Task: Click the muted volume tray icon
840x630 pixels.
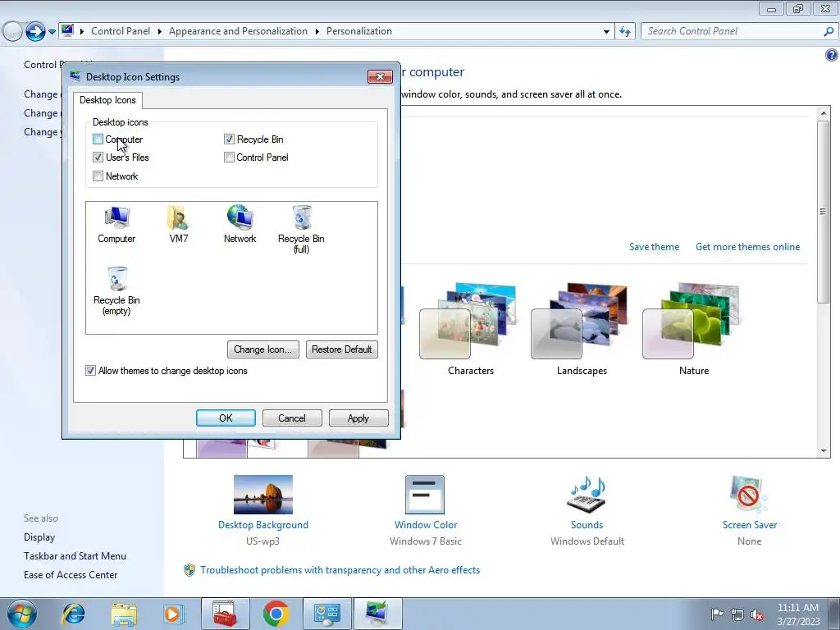Action: coord(757,614)
